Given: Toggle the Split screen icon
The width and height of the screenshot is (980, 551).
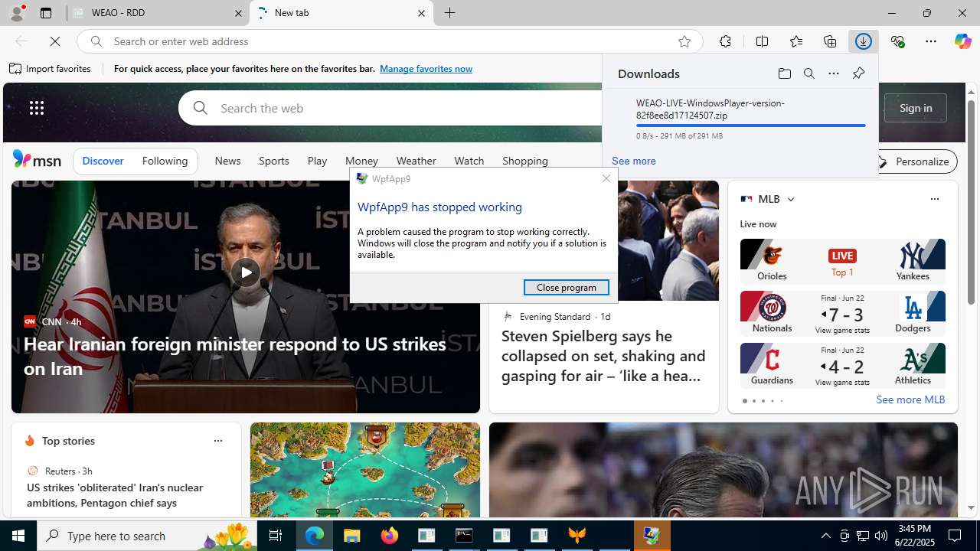Looking at the screenshot, I should coord(762,41).
